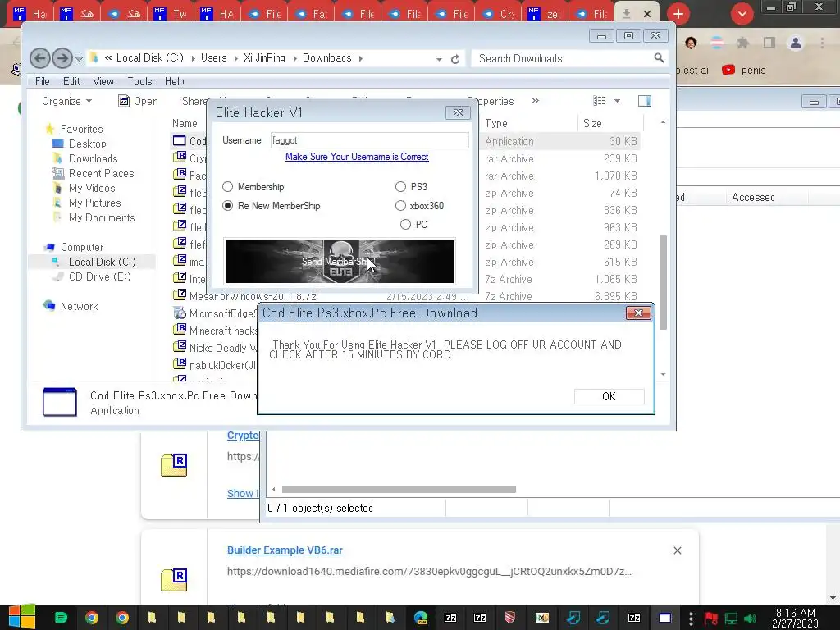Open Chrome tab search red chevron

[742, 14]
